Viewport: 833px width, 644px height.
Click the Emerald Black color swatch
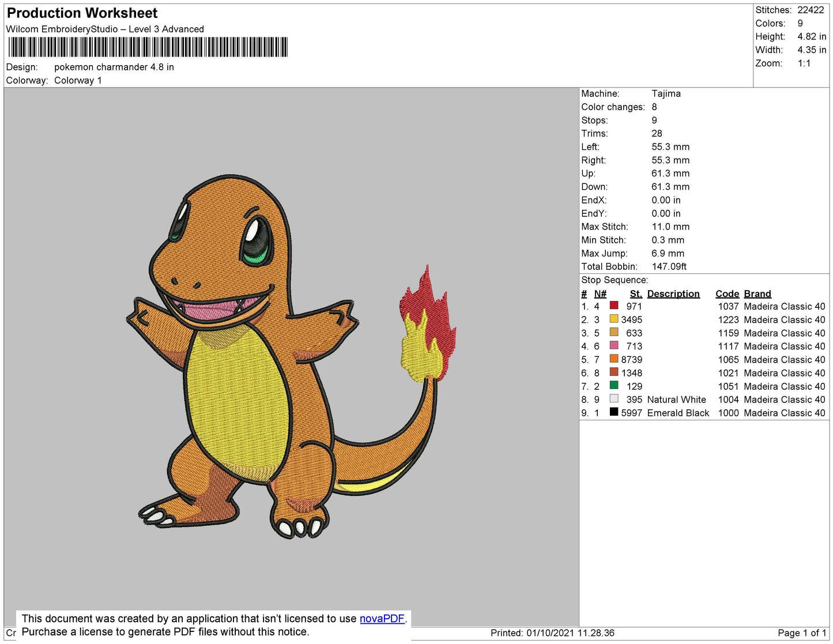614,412
